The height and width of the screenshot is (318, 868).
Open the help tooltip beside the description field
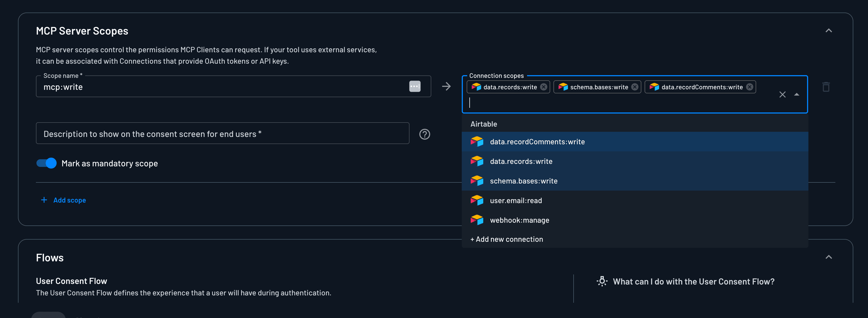[424, 134]
